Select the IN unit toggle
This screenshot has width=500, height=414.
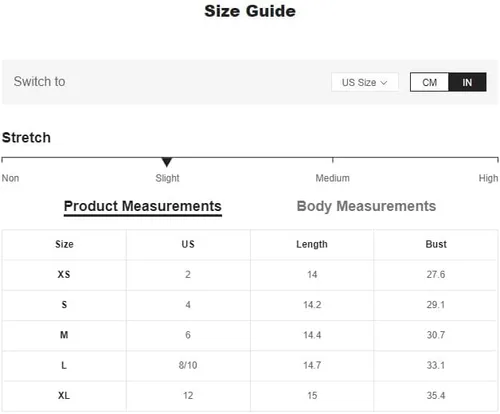467,82
